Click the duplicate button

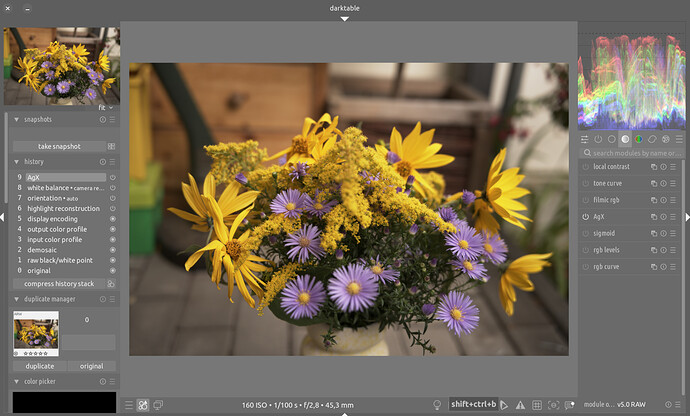coord(40,366)
